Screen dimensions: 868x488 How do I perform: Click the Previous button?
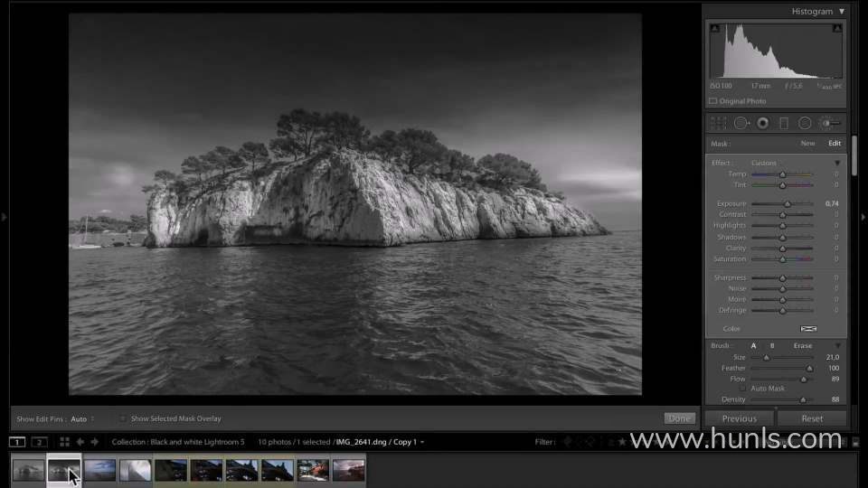pyautogui.click(x=740, y=418)
